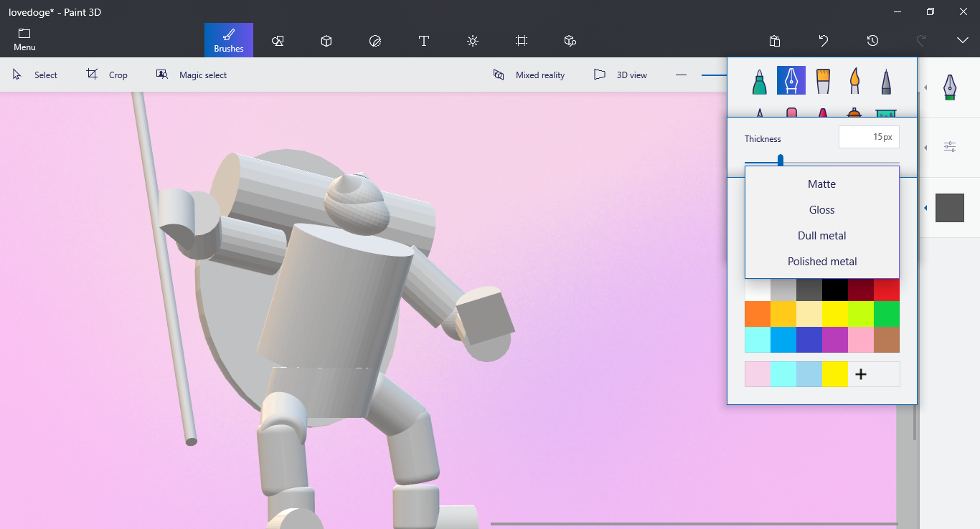
Task: Click the calligraphy pen icon in collapsed sidebar
Action: pyautogui.click(x=950, y=87)
